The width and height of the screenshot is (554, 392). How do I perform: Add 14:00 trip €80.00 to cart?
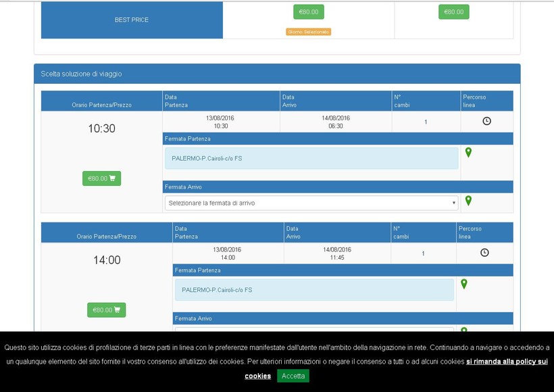pos(106,310)
